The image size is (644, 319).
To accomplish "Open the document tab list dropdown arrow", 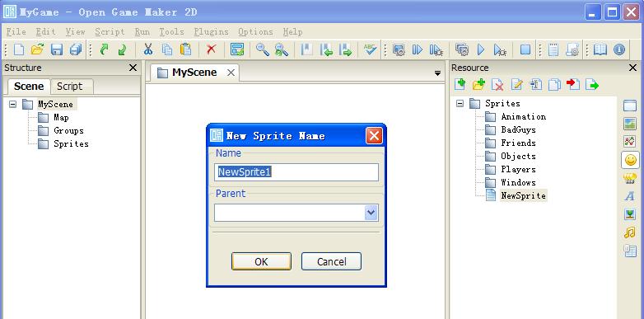I will (x=437, y=73).
